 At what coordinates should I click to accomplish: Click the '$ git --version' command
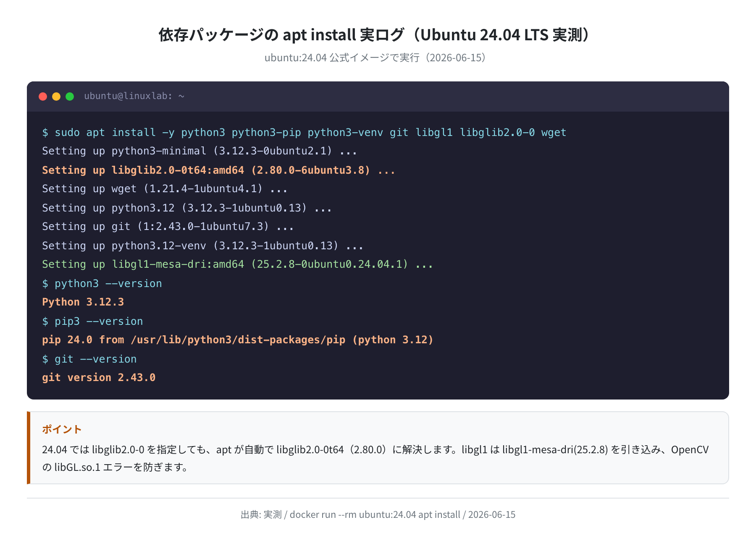click(89, 359)
